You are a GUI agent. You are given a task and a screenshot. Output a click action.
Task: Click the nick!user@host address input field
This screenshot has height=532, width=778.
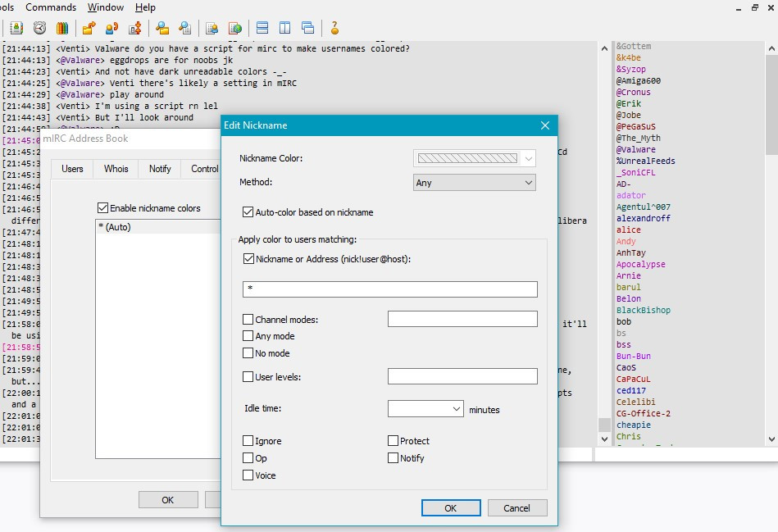(x=389, y=289)
